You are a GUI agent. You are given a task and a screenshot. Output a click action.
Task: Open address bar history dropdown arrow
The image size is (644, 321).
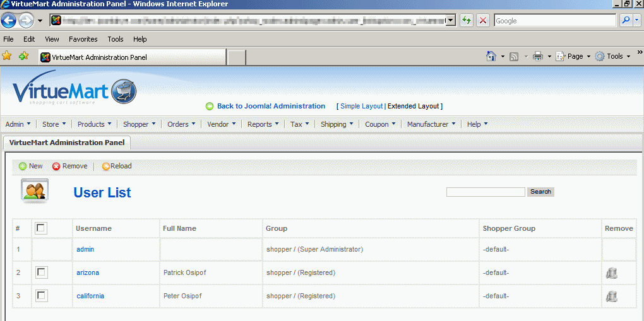(x=451, y=20)
